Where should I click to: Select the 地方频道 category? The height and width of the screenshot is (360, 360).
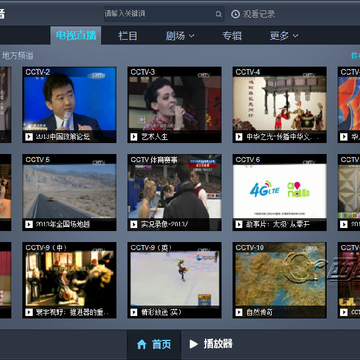pyautogui.click(x=18, y=56)
